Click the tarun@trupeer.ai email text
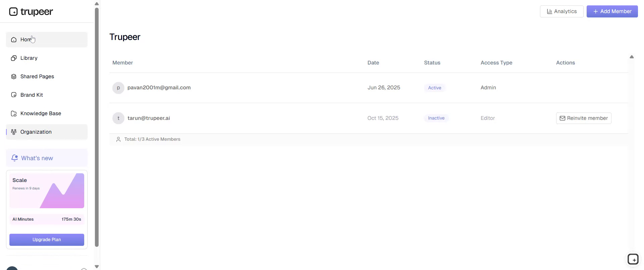This screenshot has height=270, width=644. pos(149,118)
